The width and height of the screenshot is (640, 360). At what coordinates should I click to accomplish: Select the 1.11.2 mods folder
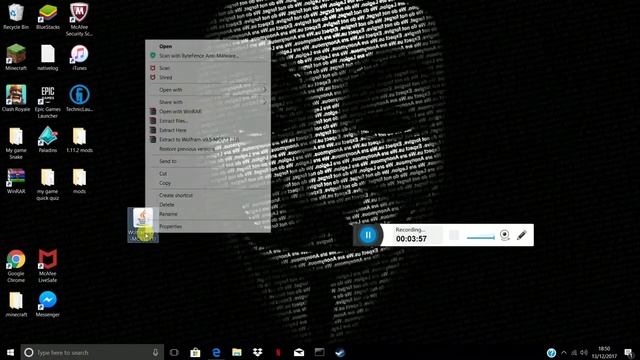[x=79, y=140]
